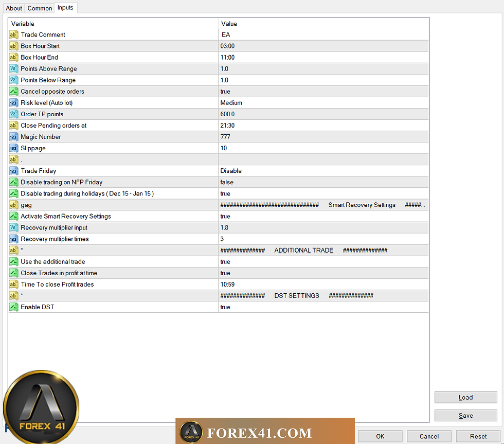Viewport: 504px width, 444px height.
Task: Open the About tab
Action: 14,8
